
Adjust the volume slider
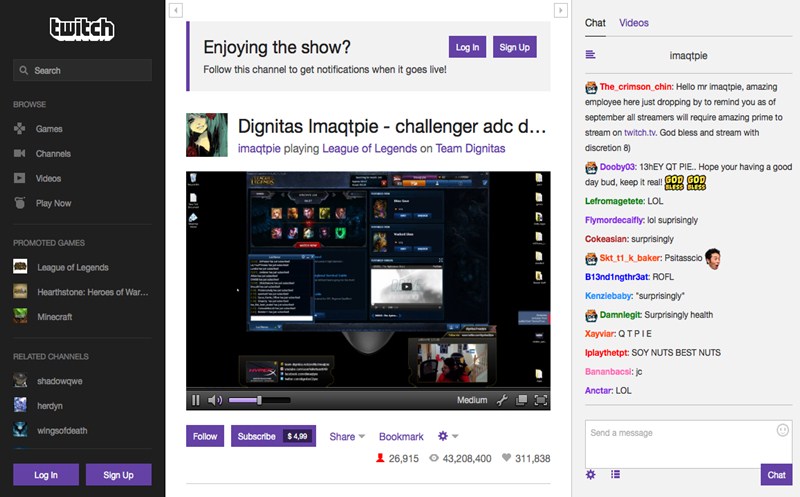click(259, 400)
